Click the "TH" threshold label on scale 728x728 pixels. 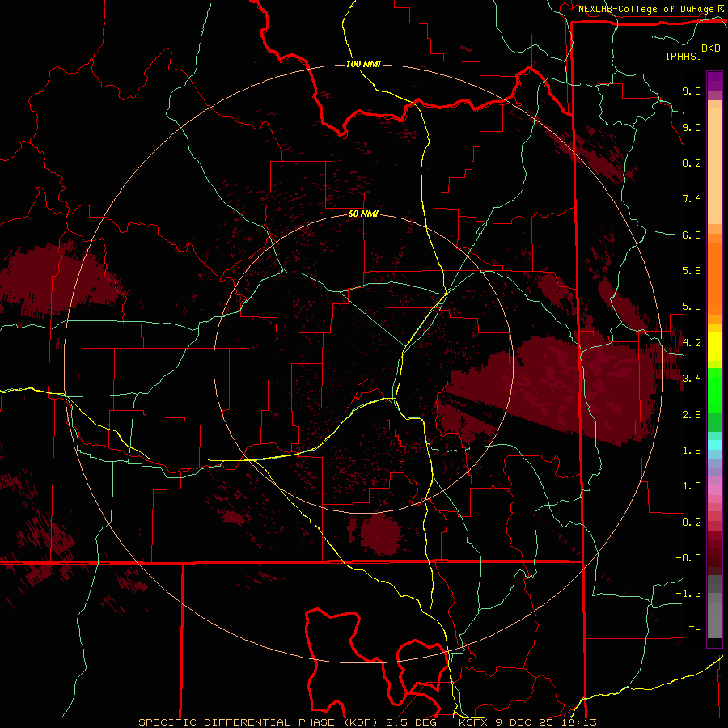pyautogui.click(x=695, y=630)
